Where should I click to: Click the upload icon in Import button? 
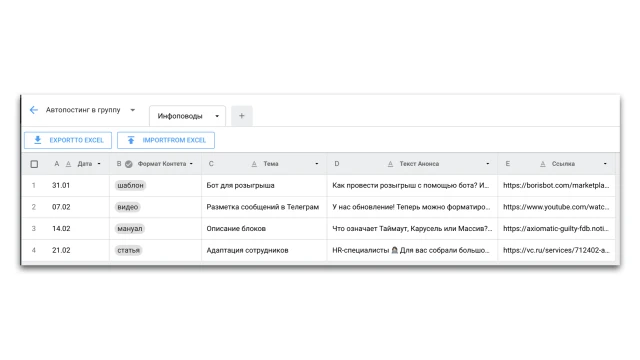click(x=131, y=140)
